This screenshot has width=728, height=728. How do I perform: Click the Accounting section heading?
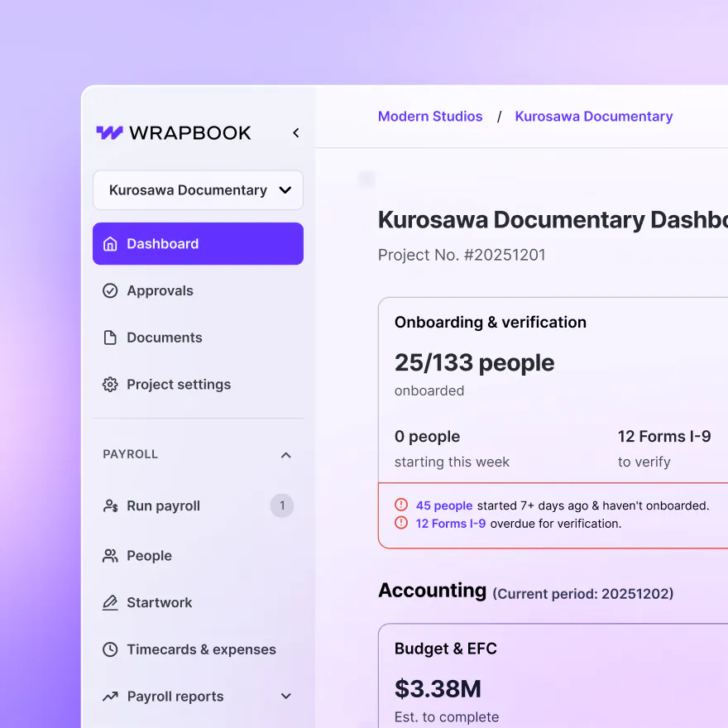click(432, 591)
